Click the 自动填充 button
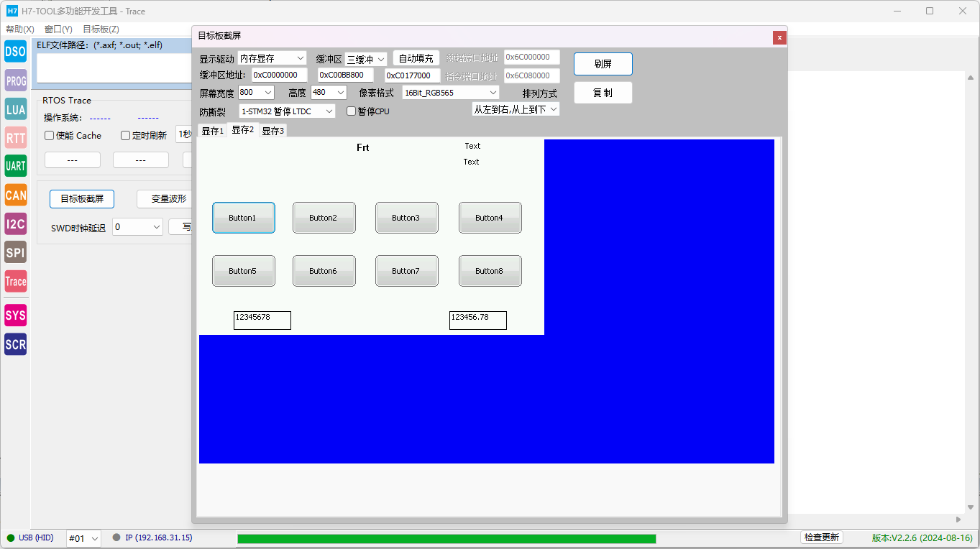The image size is (980, 549). (416, 59)
